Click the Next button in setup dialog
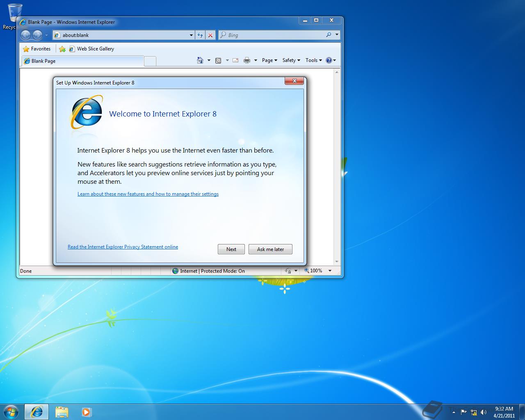Image resolution: width=525 pixels, height=420 pixels. coord(231,249)
